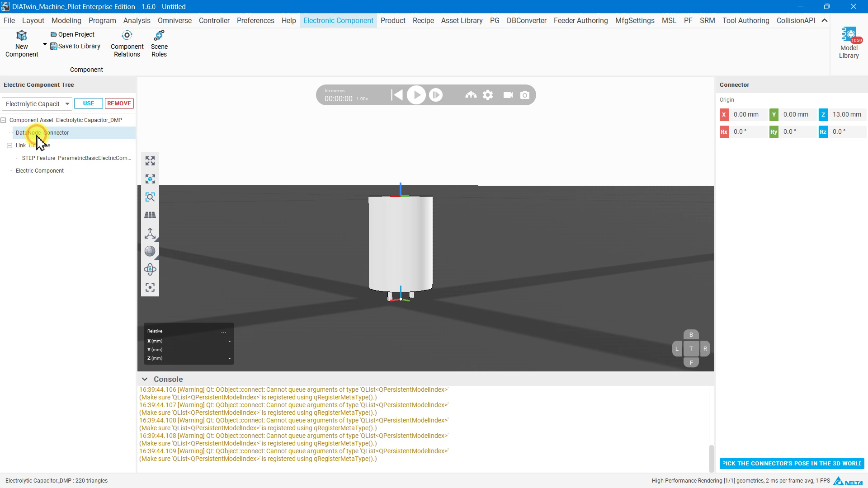This screenshot has height=488, width=868.
Task: Open the Component Relations tool
Action: (x=127, y=44)
